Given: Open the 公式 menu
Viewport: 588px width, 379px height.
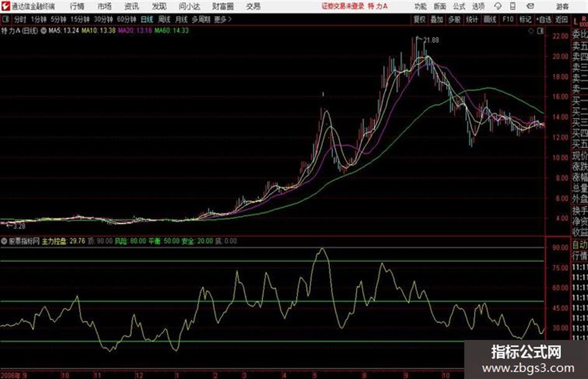Looking at the screenshot, I should [x=459, y=6].
